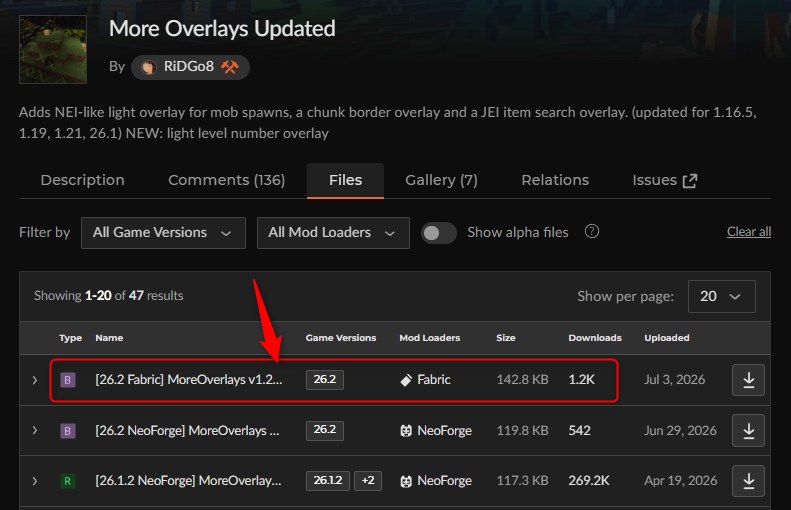Select the Files tab

[x=346, y=180]
